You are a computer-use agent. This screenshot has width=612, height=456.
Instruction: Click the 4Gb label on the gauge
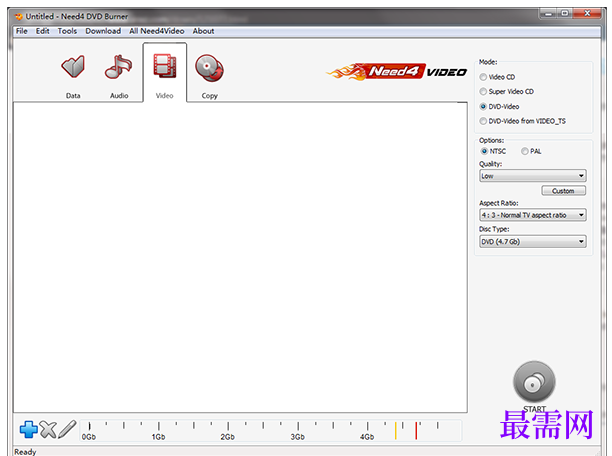(x=367, y=437)
